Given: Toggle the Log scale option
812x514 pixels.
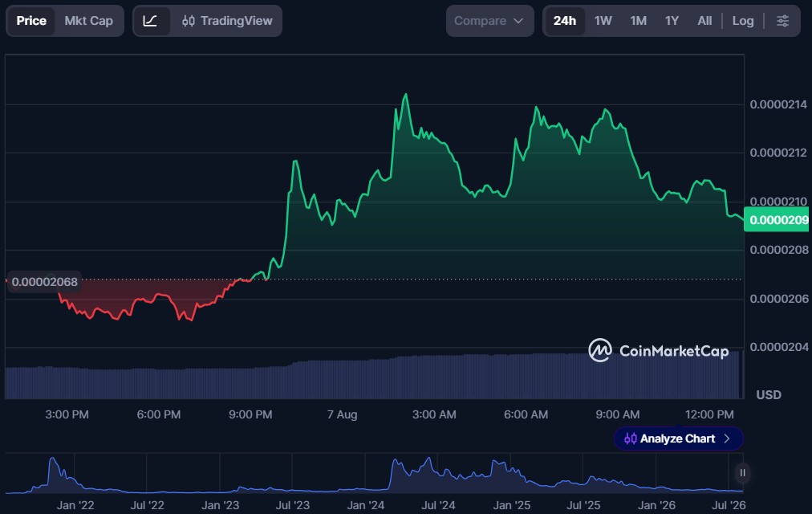Looking at the screenshot, I should (x=743, y=21).
